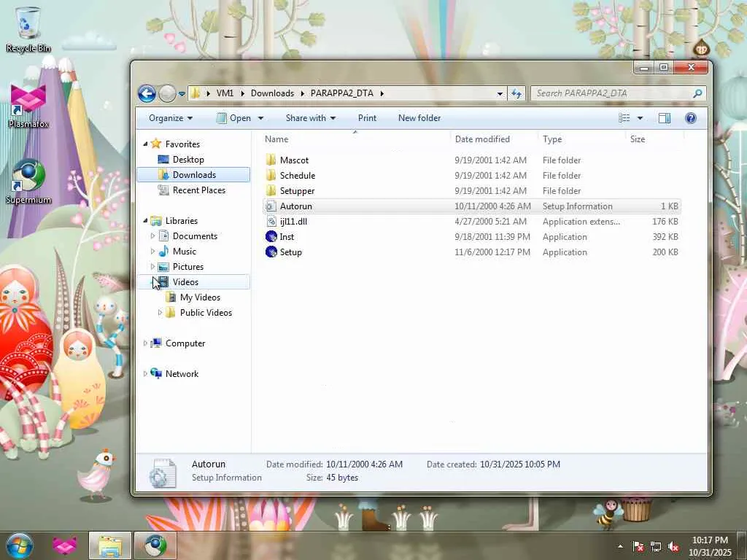Click the Change your view icon
The image size is (747, 560).
point(624,118)
